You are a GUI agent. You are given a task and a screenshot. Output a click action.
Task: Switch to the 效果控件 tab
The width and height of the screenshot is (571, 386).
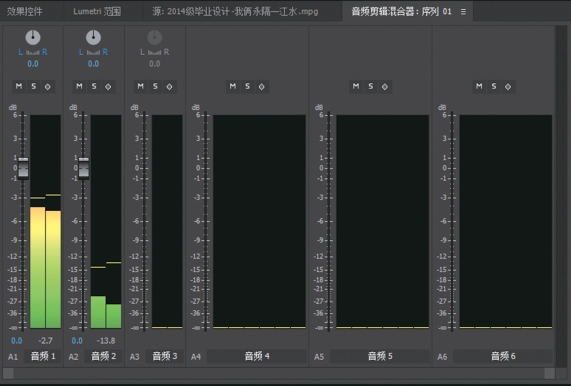pos(24,11)
